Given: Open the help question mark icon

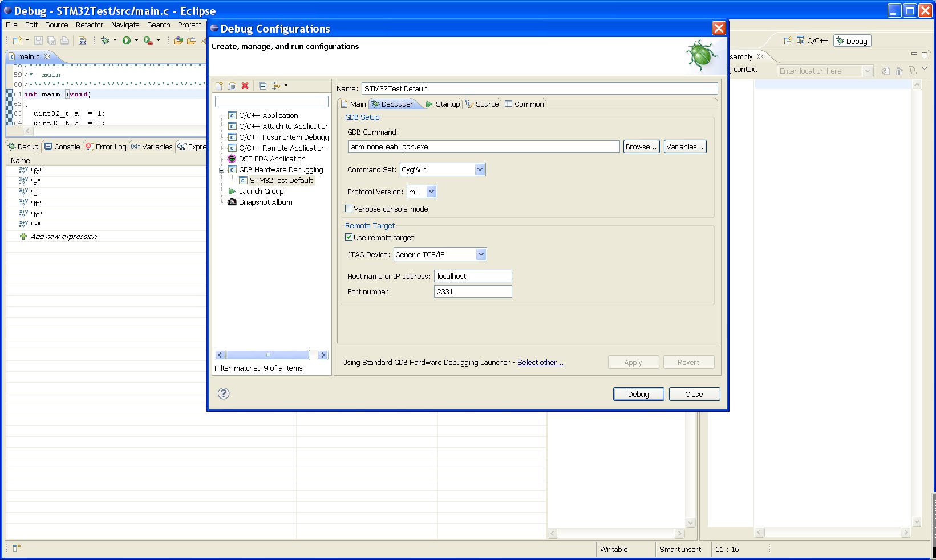Looking at the screenshot, I should (x=224, y=393).
